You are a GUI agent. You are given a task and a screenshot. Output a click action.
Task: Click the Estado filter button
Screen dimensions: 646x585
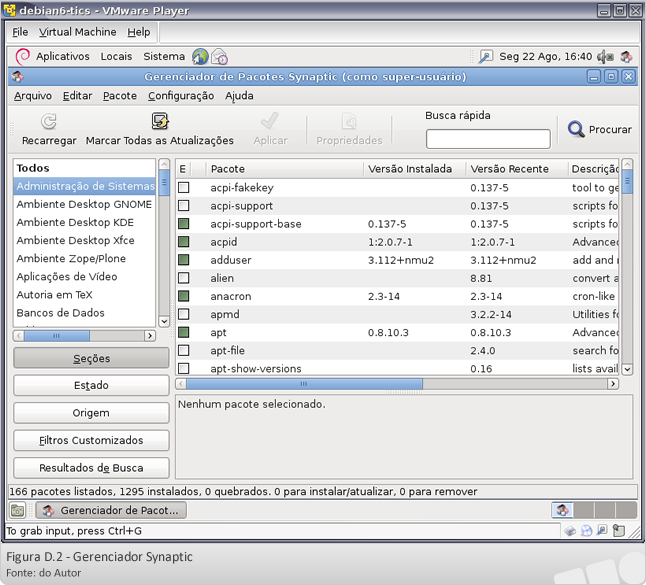(x=91, y=385)
